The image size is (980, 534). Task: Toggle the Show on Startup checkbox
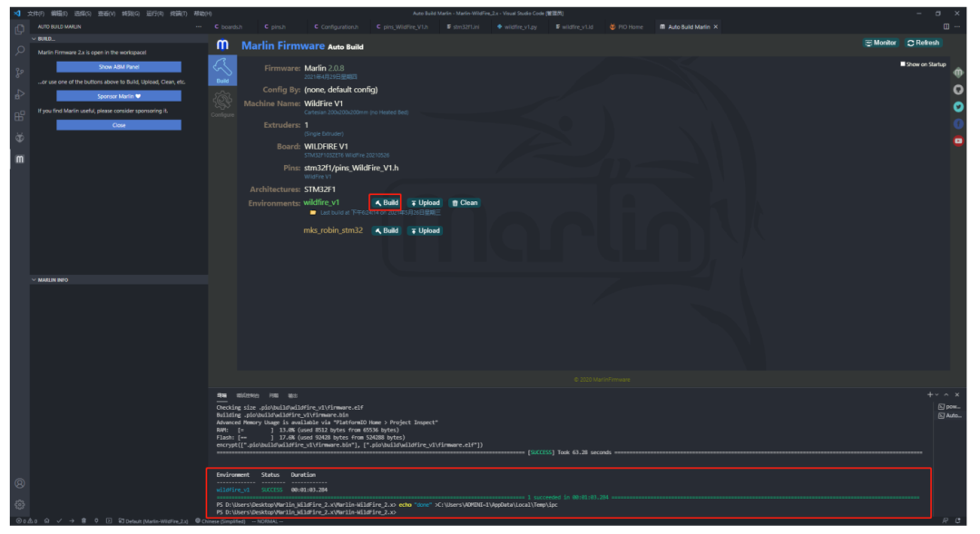pos(903,64)
